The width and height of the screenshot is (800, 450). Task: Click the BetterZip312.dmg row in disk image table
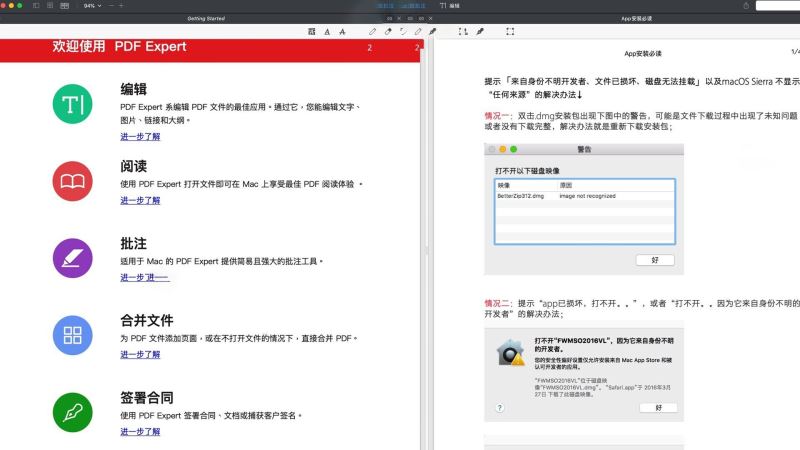pyautogui.click(x=585, y=196)
